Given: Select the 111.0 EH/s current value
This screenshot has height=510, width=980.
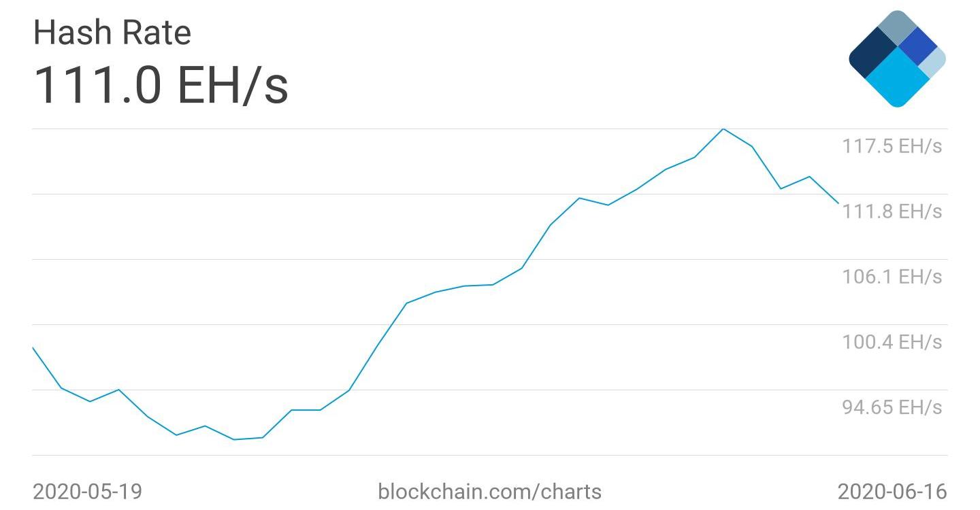Looking at the screenshot, I should tap(161, 86).
